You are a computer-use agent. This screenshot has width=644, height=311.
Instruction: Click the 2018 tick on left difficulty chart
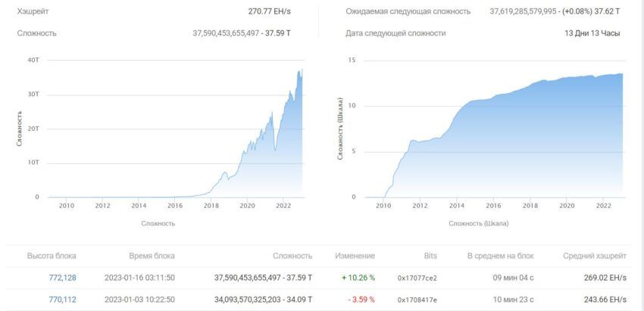point(211,206)
